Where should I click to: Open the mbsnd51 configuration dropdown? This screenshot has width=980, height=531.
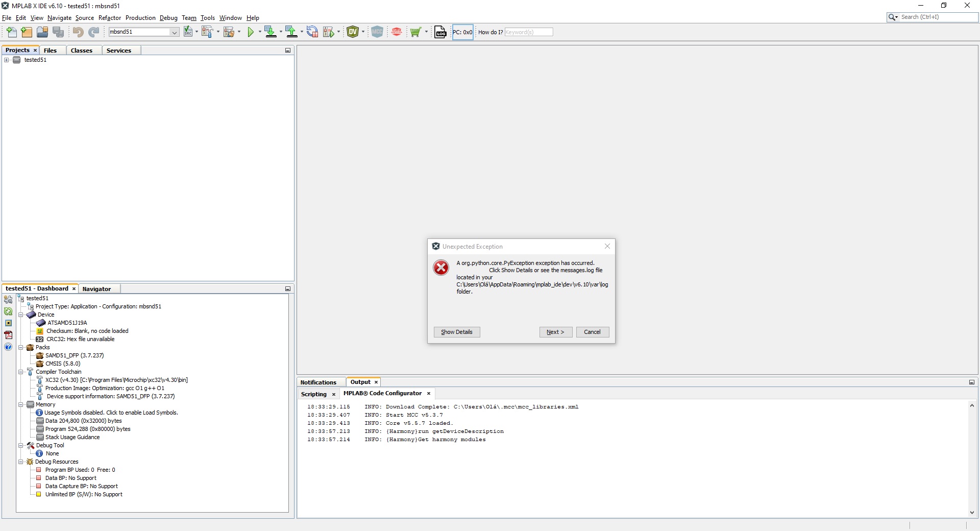174,32
